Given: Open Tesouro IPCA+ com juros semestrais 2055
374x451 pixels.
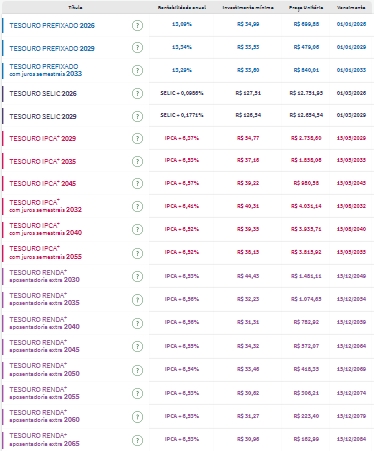Looking at the screenshot, I should pos(46,253).
